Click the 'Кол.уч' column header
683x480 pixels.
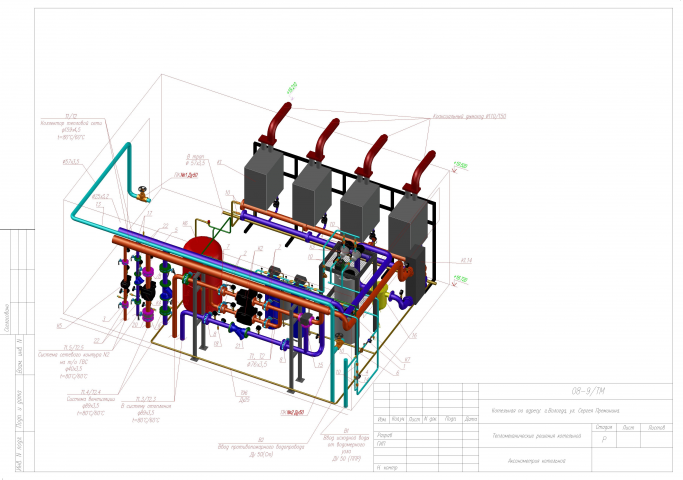coord(398,419)
